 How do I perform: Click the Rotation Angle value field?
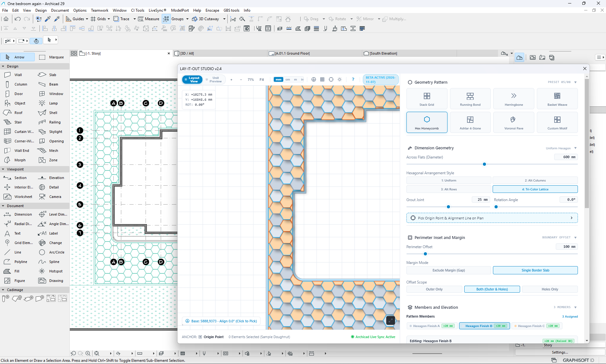pos(568,200)
